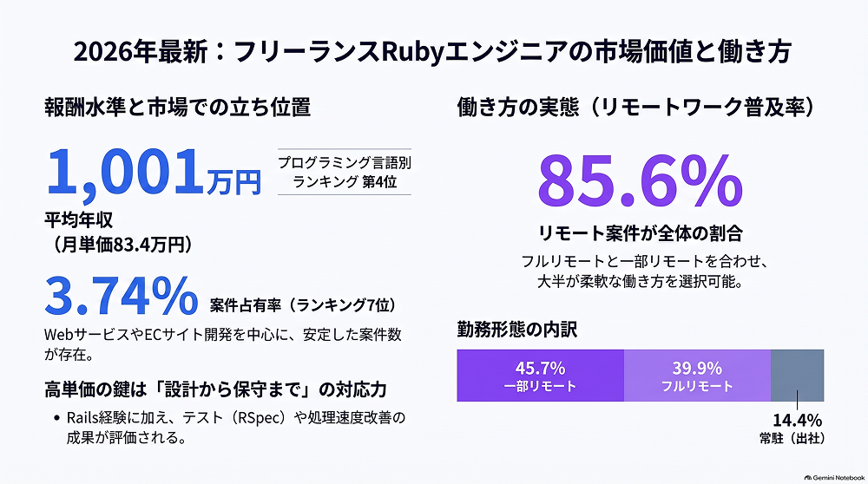868x484 pixels.
Task: Click the Gemini Notebook logo icon
Action: point(808,477)
